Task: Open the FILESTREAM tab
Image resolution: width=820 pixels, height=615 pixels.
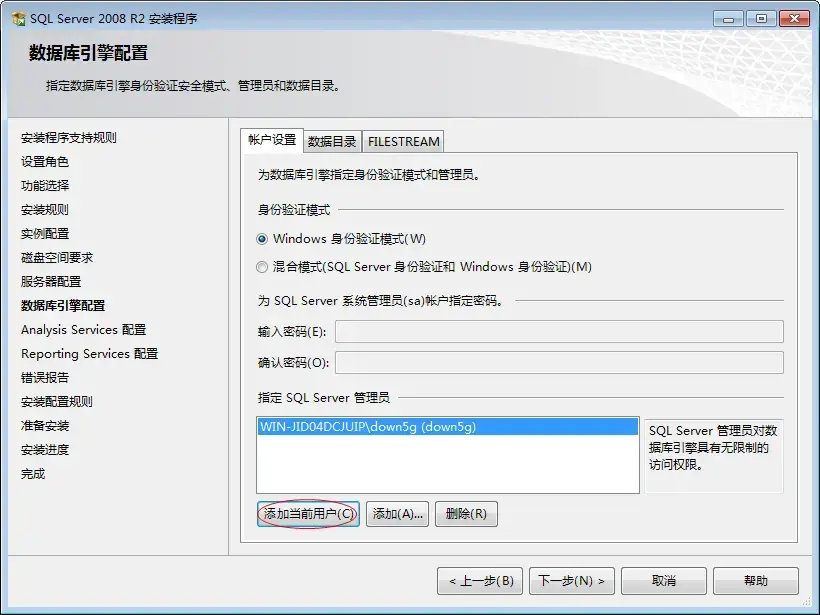Action: 403,142
